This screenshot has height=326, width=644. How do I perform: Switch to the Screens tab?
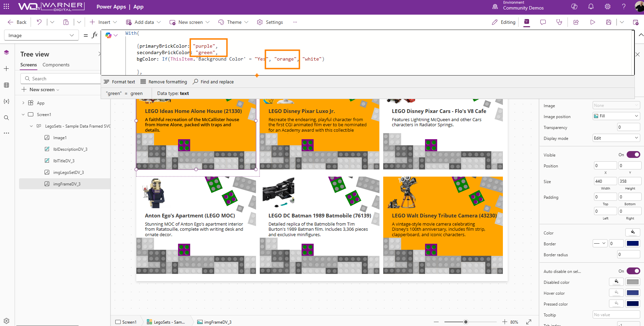pos(29,65)
